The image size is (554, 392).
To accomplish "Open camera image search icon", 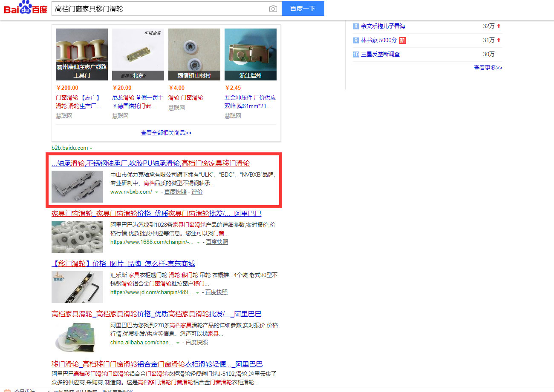I will click(x=273, y=9).
